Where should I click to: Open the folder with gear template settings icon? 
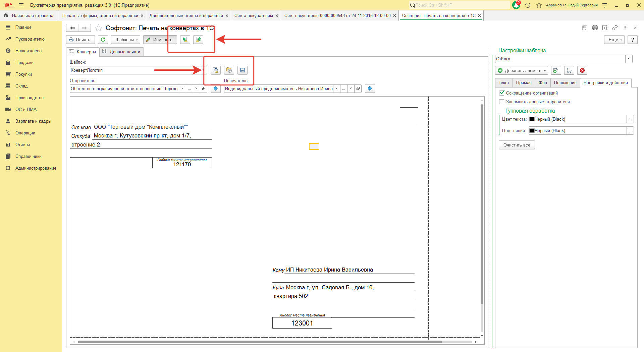tap(229, 70)
